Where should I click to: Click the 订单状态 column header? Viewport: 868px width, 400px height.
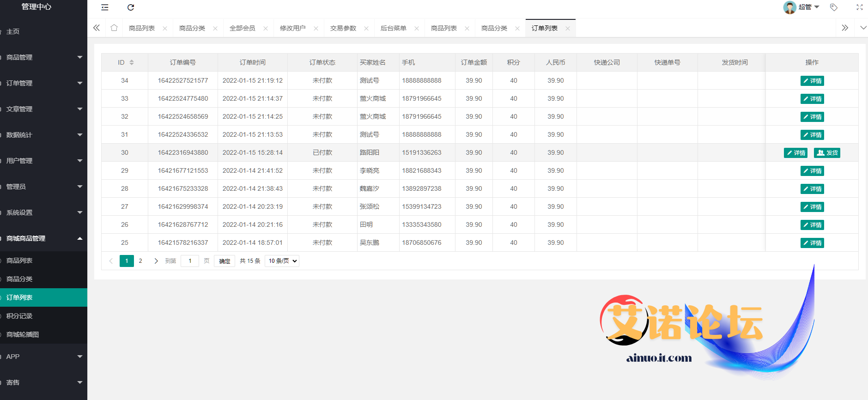pyautogui.click(x=322, y=62)
